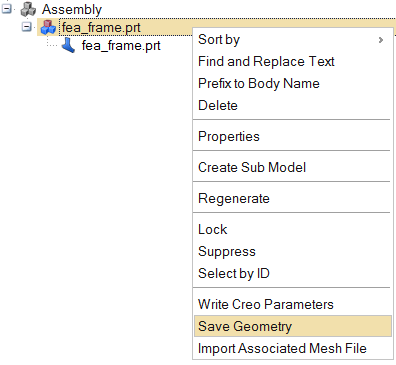Choose Prefix to Body Name

click(x=259, y=83)
